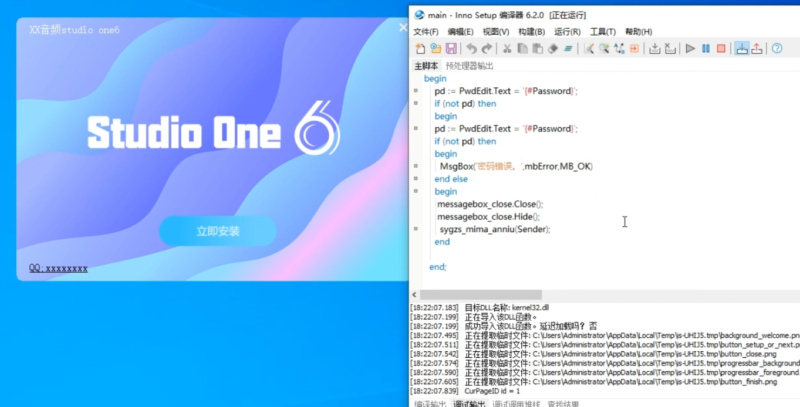800x407 pixels.
Task: Close the Studio One installer window
Action: pos(403,28)
